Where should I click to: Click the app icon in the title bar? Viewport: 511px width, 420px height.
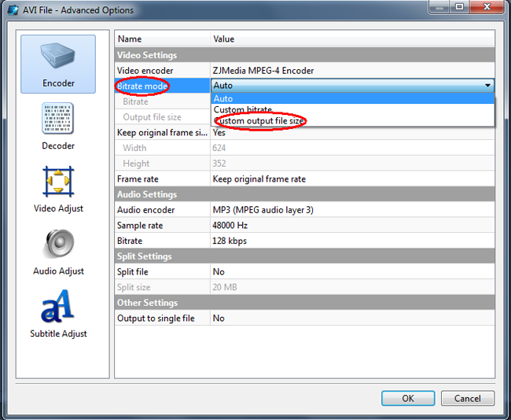13,10
